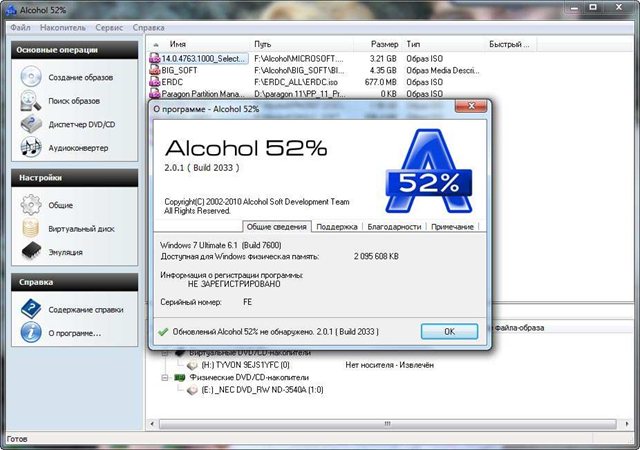Close the О программе dialog
The height and width of the screenshot is (450, 640).
tap(471, 106)
